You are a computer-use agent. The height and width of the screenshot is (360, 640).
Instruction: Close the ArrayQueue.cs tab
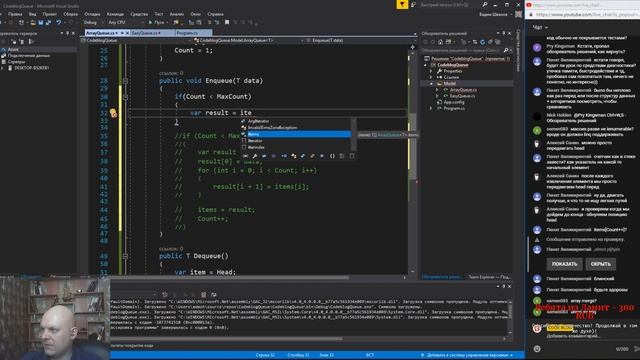pos(127,33)
